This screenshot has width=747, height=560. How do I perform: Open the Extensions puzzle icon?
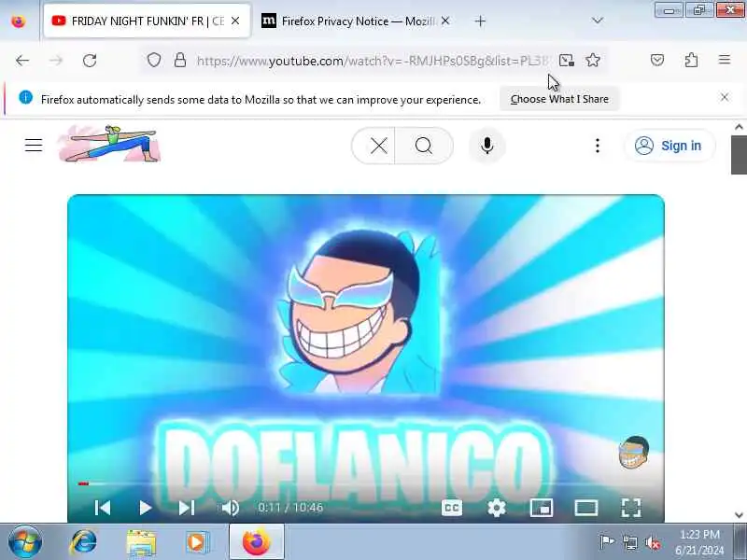coord(691,60)
